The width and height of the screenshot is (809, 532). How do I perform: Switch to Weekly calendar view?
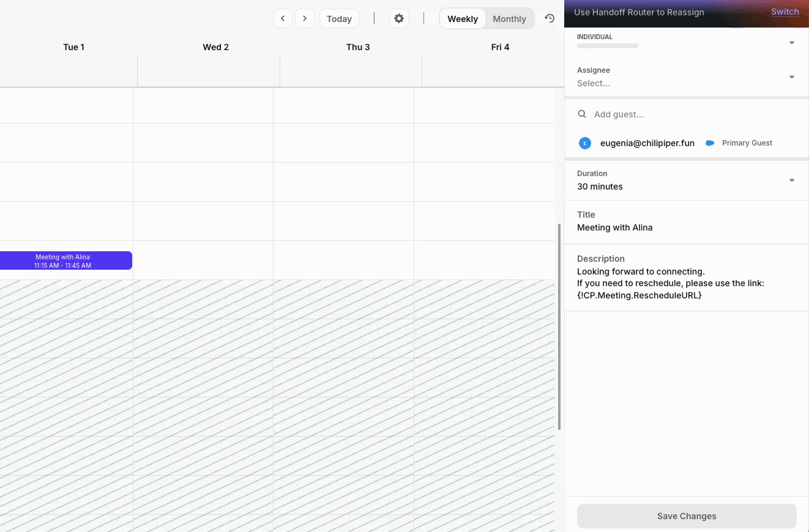click(463, 18)
